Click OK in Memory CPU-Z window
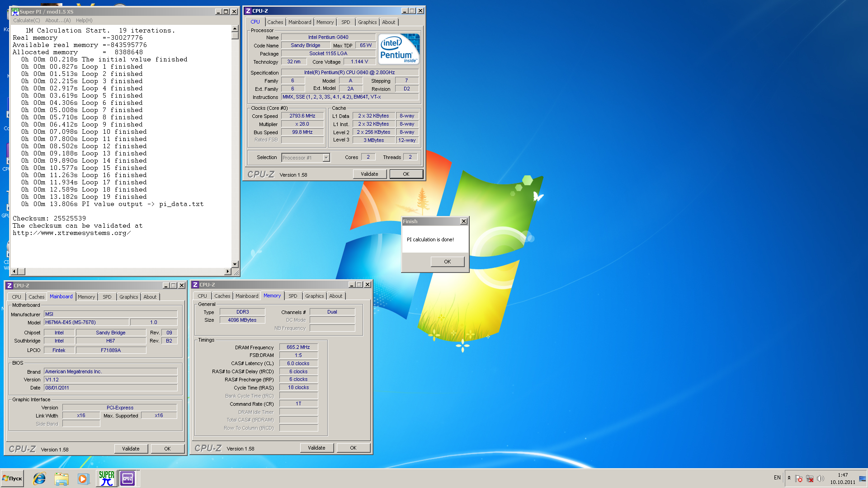868x488 pixels. [x=353, y=448]
